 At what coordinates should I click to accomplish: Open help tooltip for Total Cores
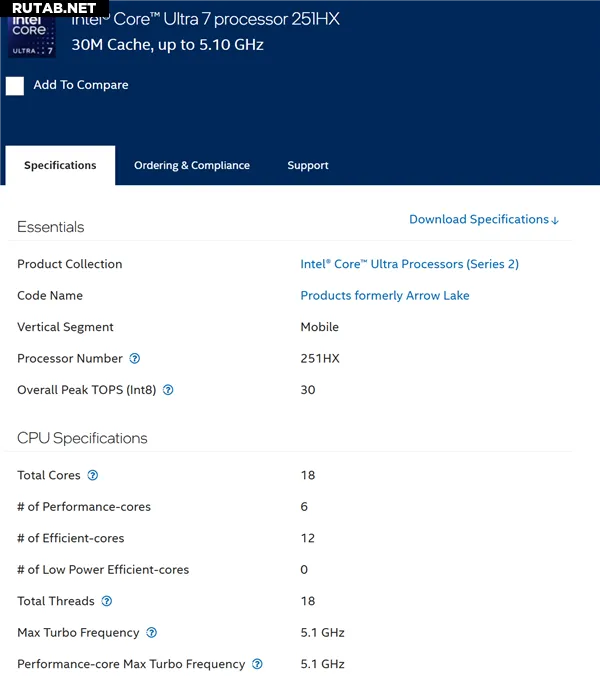pyautogui.click(x=93, y=476)
